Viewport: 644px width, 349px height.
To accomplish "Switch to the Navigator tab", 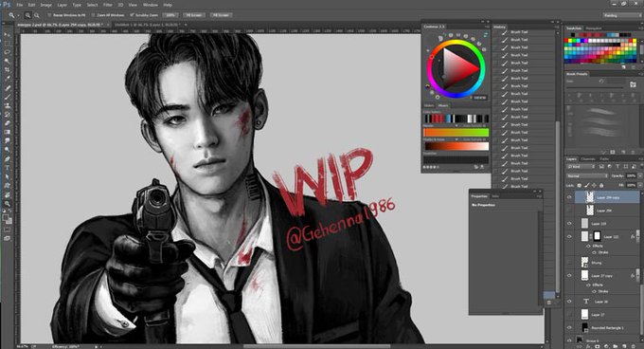I will (x=594, y=28).
